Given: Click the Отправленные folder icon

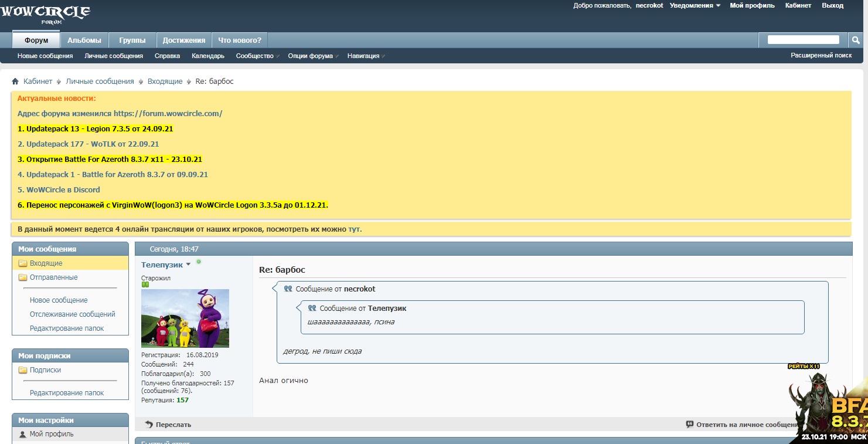Looking at the screenshot, I should point(23,277).
